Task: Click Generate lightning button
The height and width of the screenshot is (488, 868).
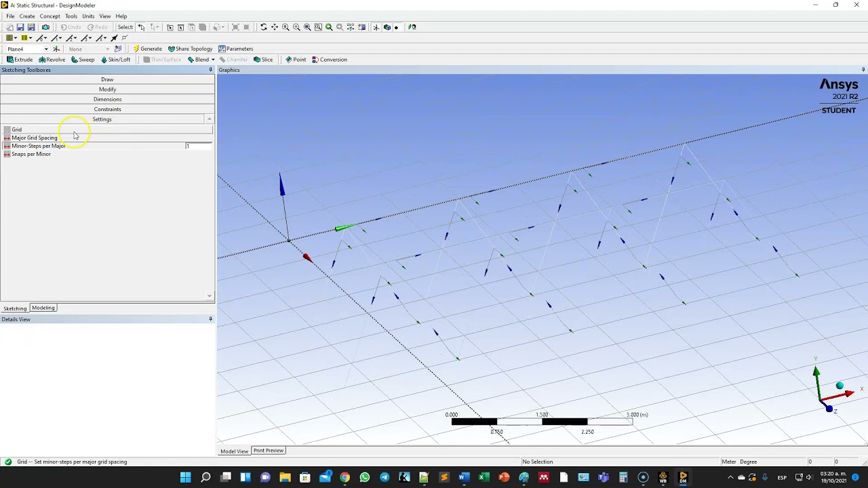Action: (x=147, y=49)
